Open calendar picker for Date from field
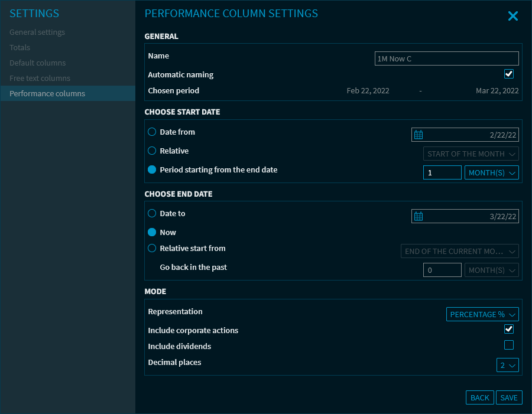The image size is (532, 414). pos(419,135)
